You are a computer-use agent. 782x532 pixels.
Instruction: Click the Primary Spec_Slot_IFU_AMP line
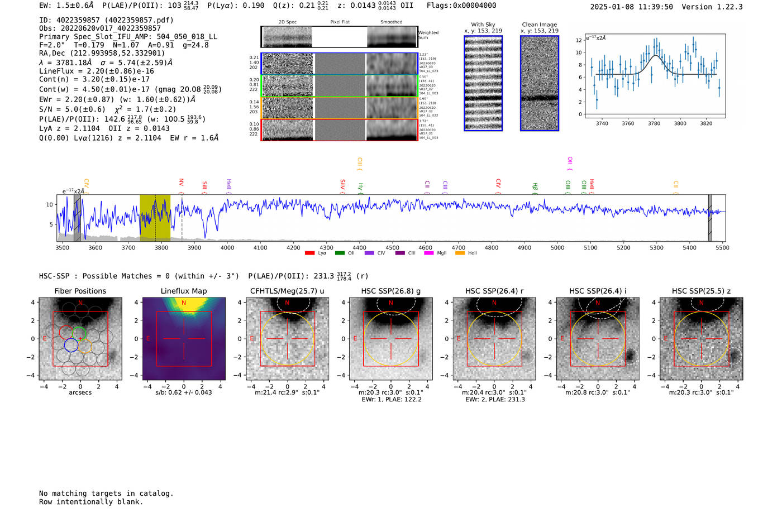tap(128, 37)
